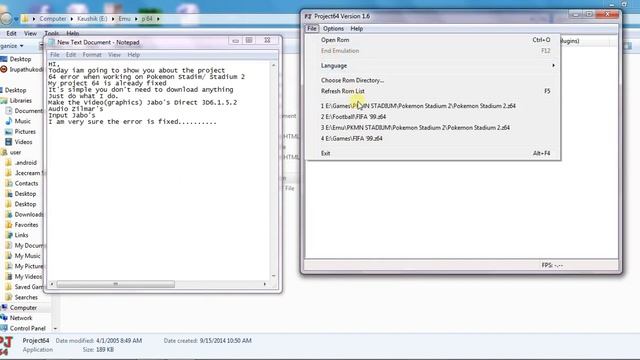This screenshot has height=360, width=640.
Task: Open Pictures library icon
Action: (9, 132)
